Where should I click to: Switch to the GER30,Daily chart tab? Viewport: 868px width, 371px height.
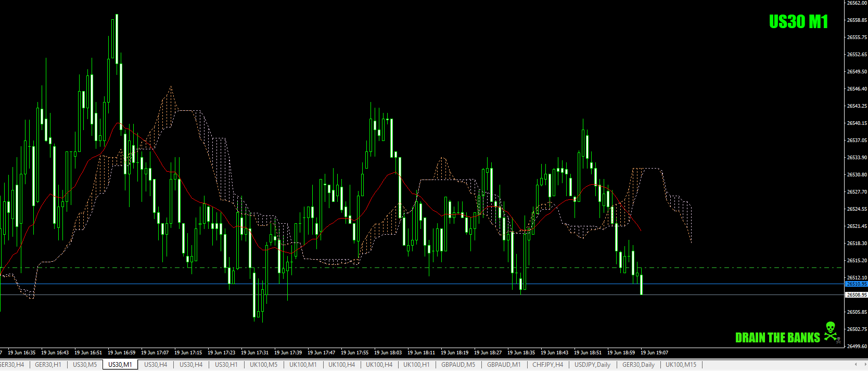(x=639, y=365)
